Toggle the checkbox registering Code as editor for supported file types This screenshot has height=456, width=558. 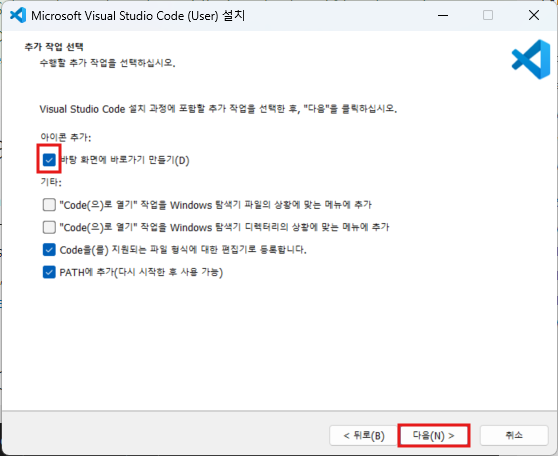point(49,250)
